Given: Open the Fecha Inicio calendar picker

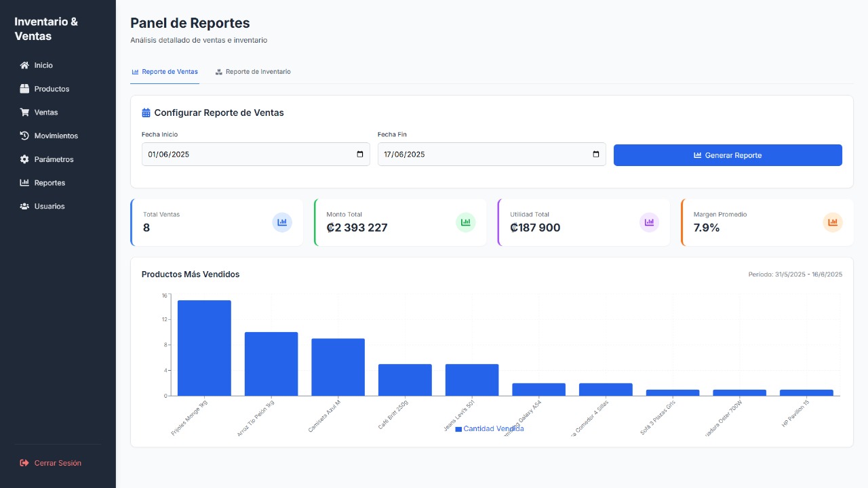Looking at the screenshot, I should coord(360,155).
